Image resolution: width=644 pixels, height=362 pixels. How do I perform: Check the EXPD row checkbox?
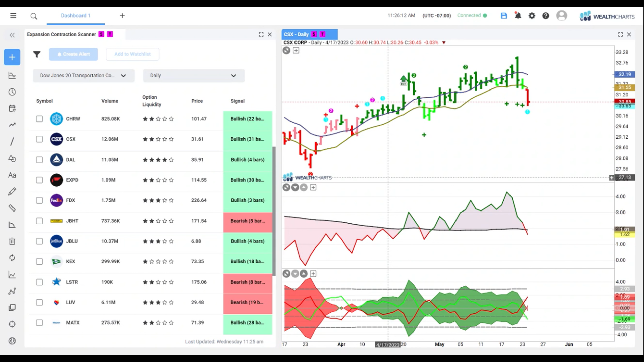(x=39, y=180)
